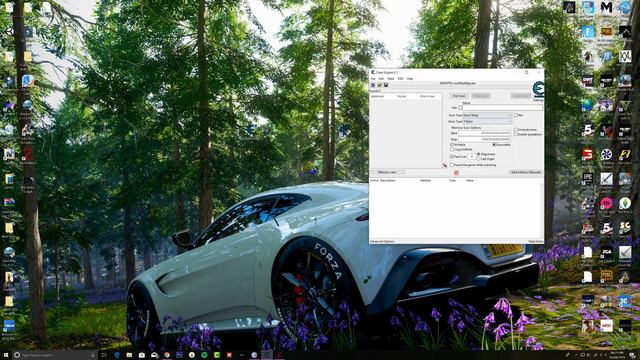
Task: Open the Help menu in Cheat Engine
Action: [x=410, y=79]
